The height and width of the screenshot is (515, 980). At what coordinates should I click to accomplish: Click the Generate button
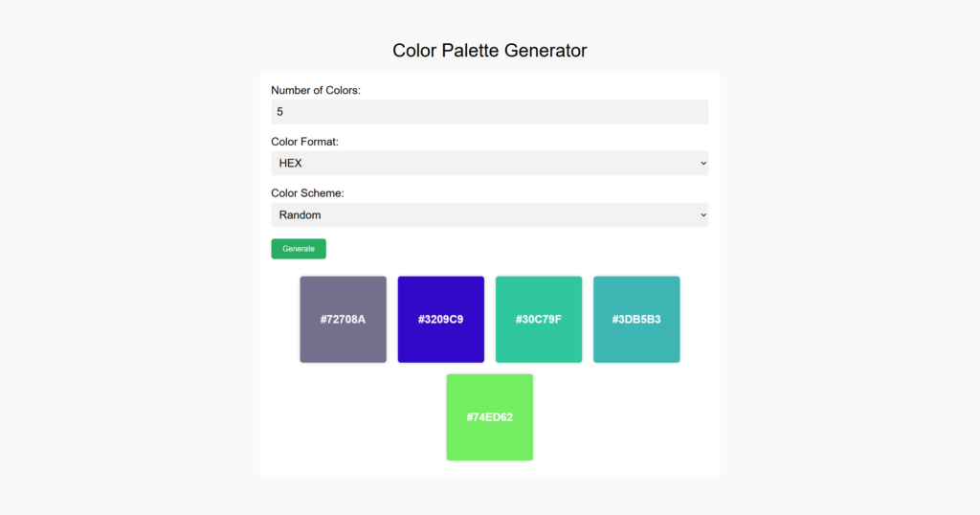(298, 249)
